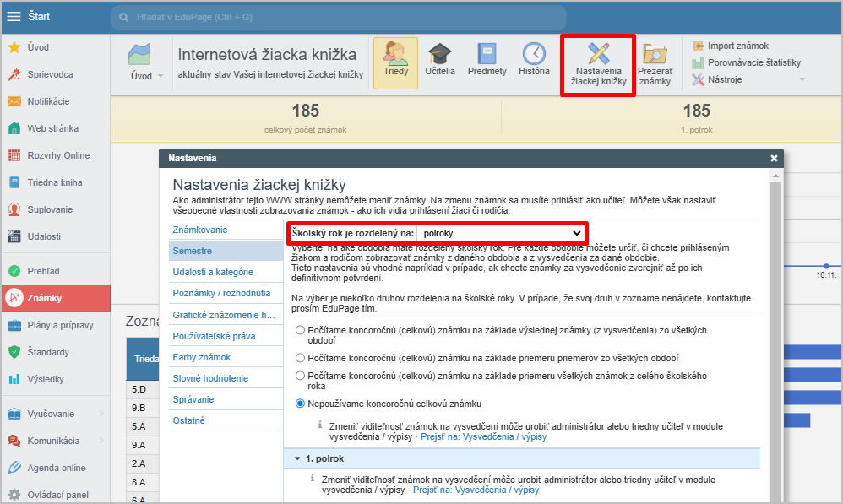Open Semestre settings tab
The image size is (843, 504).
[x=226, y=251]
